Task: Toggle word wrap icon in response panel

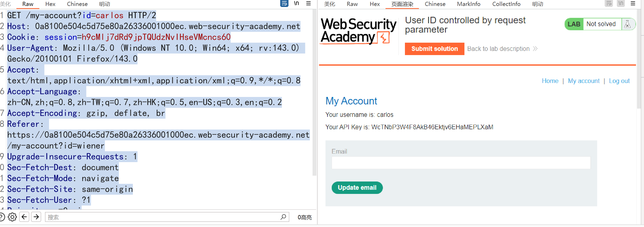Action: coord(609,4)
